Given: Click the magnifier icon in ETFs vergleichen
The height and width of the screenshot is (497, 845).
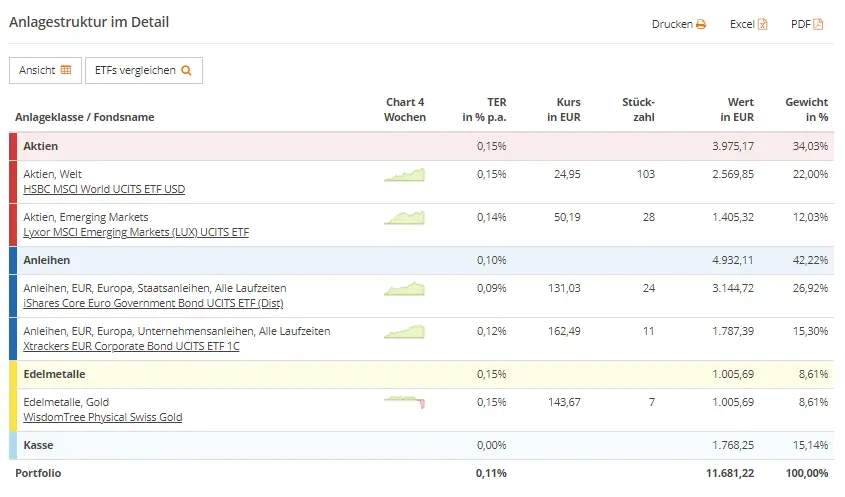Looking at the screenshot, I should 186,70.
